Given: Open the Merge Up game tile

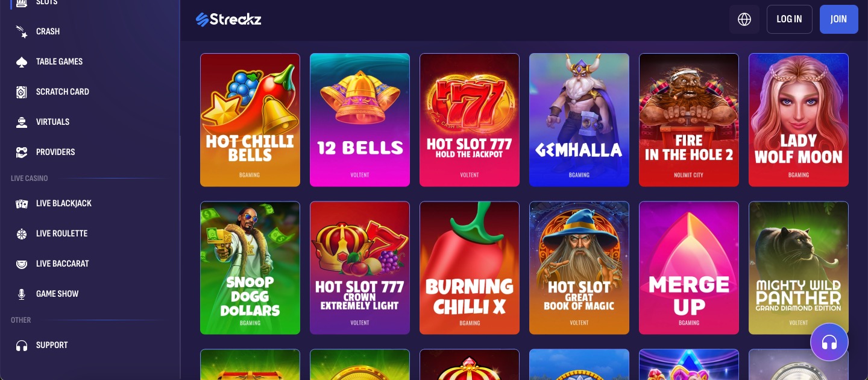Looking at the screenshot, I should pos(689,268).
